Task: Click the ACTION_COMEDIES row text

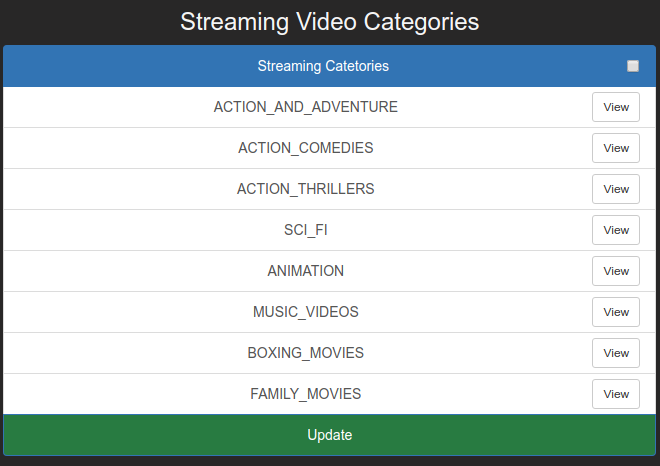Action: 306,148
